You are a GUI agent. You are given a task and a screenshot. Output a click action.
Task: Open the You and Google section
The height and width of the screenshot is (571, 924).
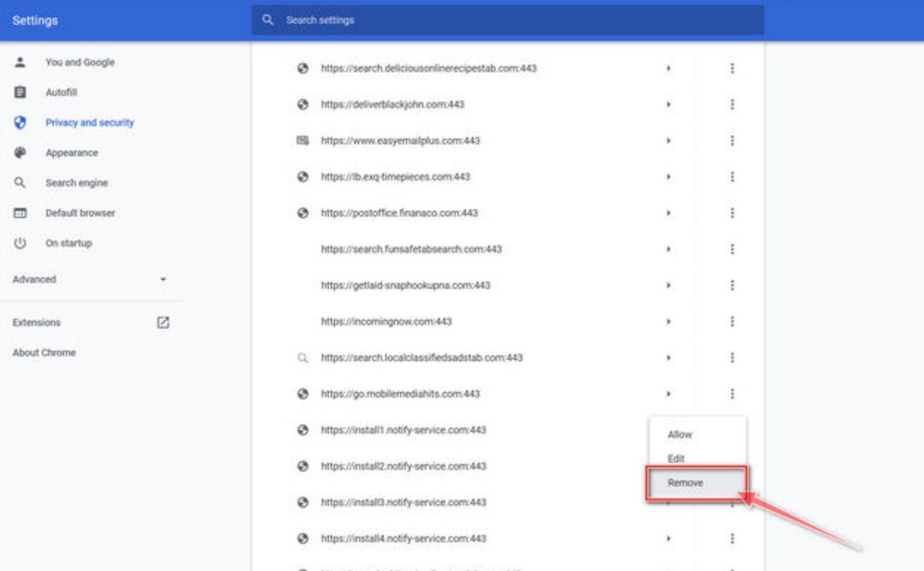[x=80, y=62]
